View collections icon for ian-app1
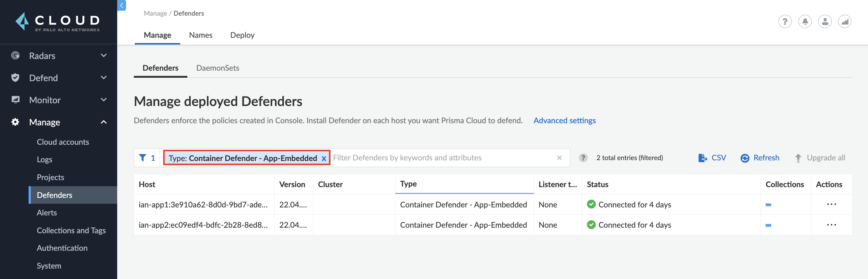This screenshot has width=868, height=279. click(x=768, y=205)
